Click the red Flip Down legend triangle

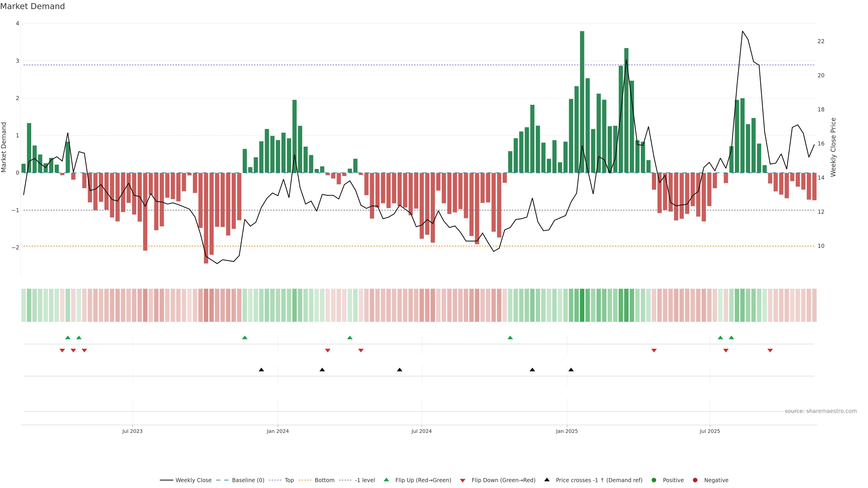[463, 481]
